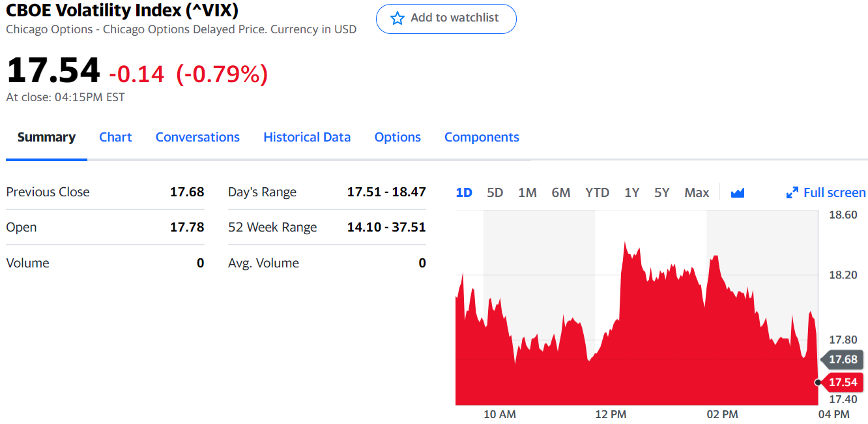
Task: Click the Open value 17.78
Action: (x=187, y=227)
